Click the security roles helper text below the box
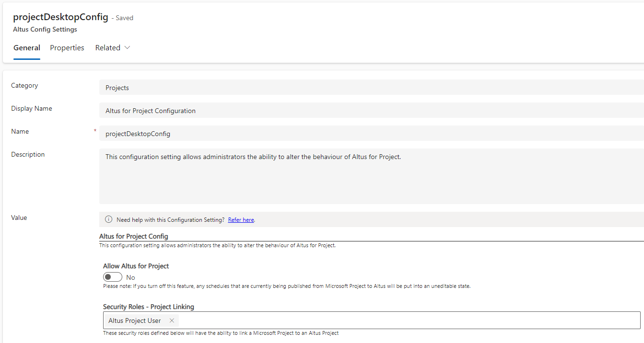The height and width of the screenshot is (343, 644). (221, 333)
